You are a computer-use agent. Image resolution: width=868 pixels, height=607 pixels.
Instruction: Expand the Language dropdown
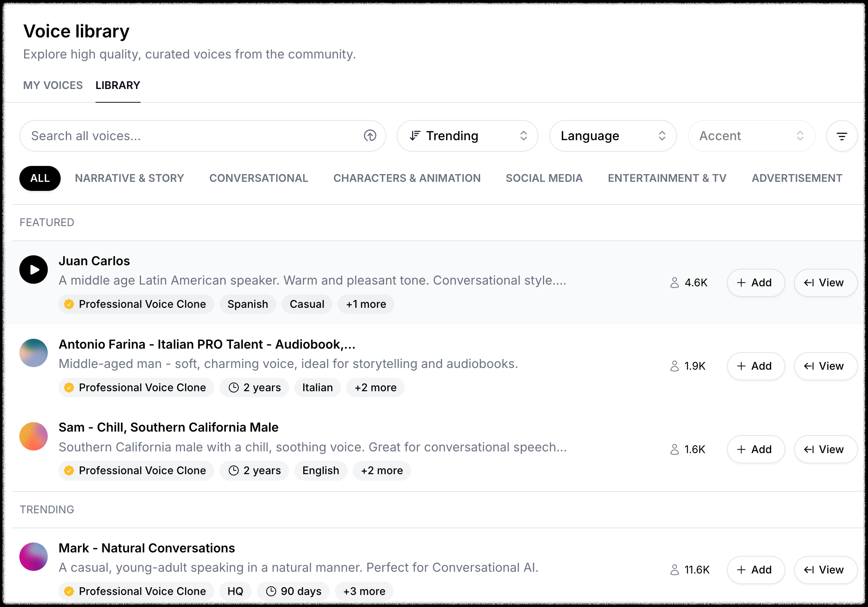coord(613,136)
